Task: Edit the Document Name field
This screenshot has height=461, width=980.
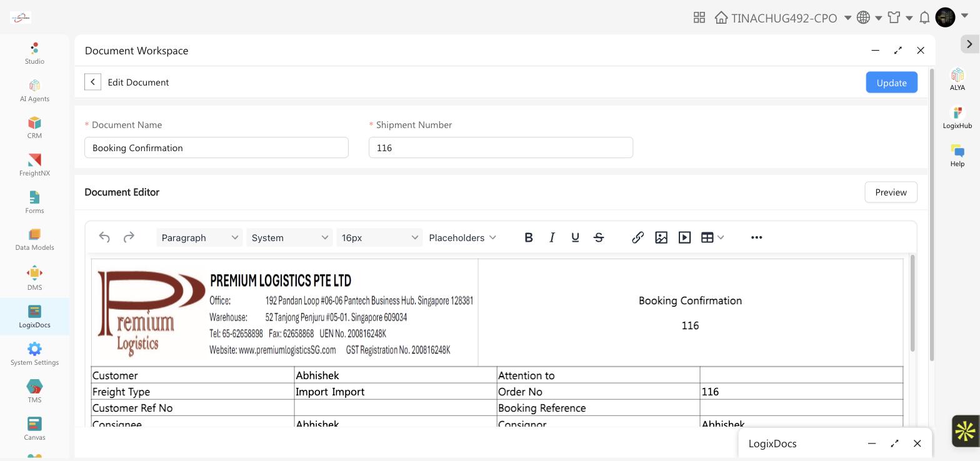Action: [216, 147]
